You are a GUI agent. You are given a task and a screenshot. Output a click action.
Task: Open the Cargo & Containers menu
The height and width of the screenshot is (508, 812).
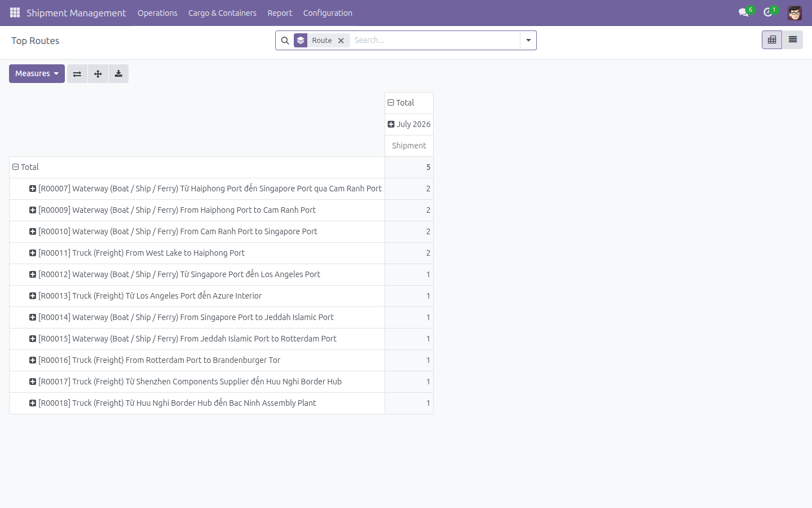tap(222, 13)
